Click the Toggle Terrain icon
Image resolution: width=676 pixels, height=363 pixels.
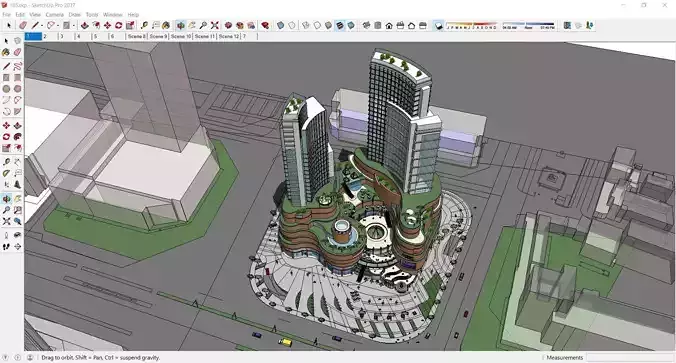[x=579, y=25]
